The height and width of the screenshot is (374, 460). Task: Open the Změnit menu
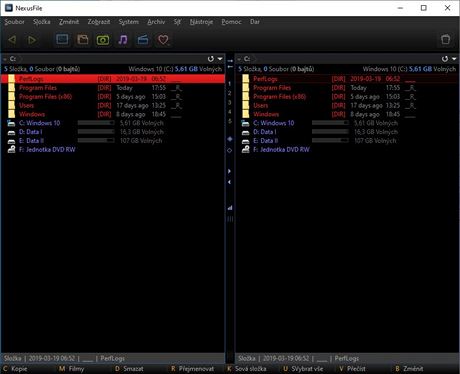(x=69, y=22)
